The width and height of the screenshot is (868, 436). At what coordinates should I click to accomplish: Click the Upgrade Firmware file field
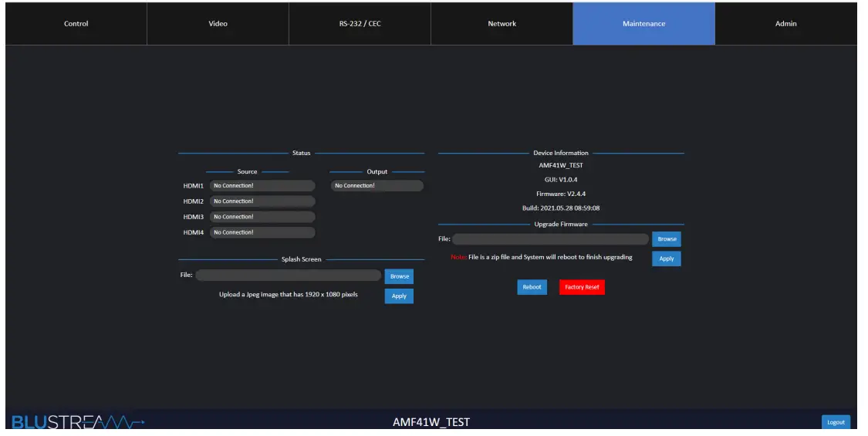[x=550, y=238]
